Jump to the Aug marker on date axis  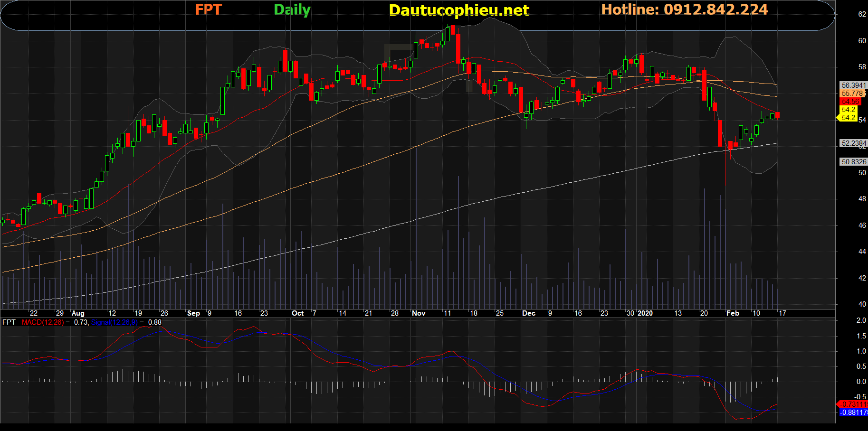click(78, 313)
